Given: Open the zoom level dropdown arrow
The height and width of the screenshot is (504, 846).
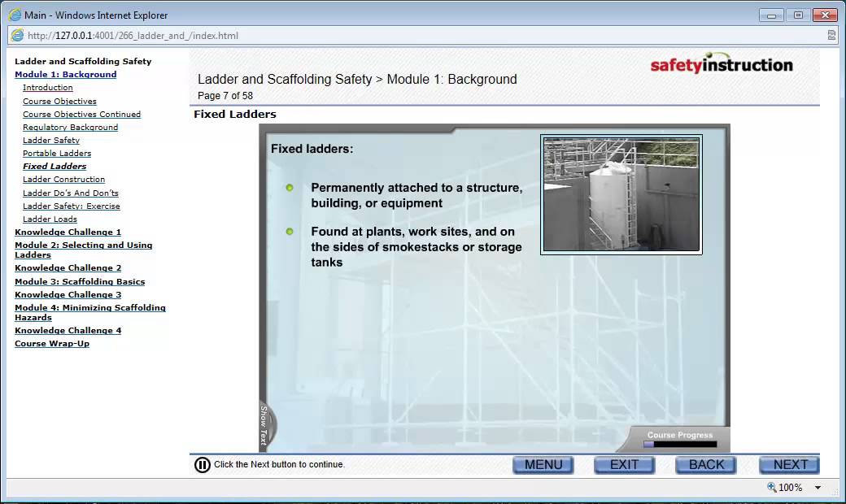Looking at the screenshot, I should pos(818,487).
